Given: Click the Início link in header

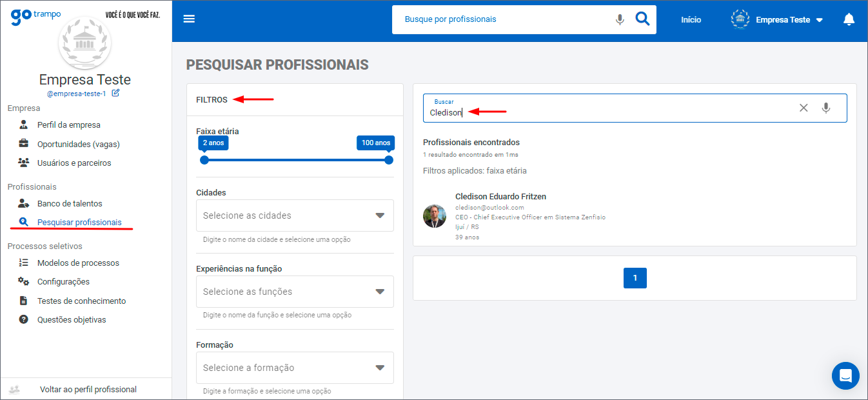Looking at the screenshot, I should click(691, 19).
